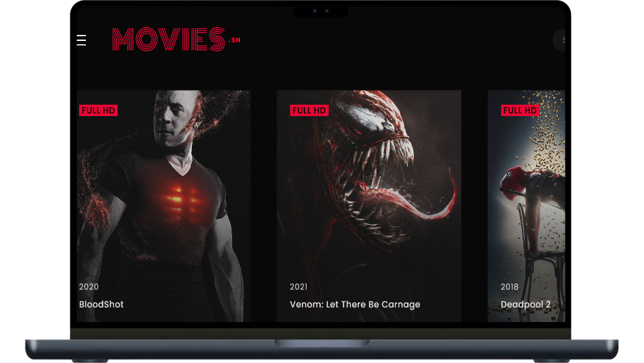Click the FULL HD badge on Deadpool 2
This screenshot has width=644, height=363.
(x=520, y=111)
